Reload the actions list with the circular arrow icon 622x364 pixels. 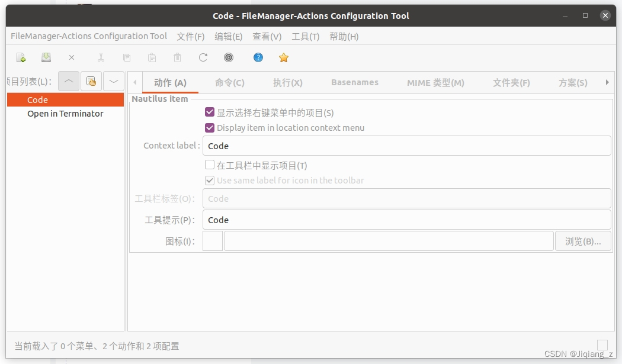click(203, 57)
